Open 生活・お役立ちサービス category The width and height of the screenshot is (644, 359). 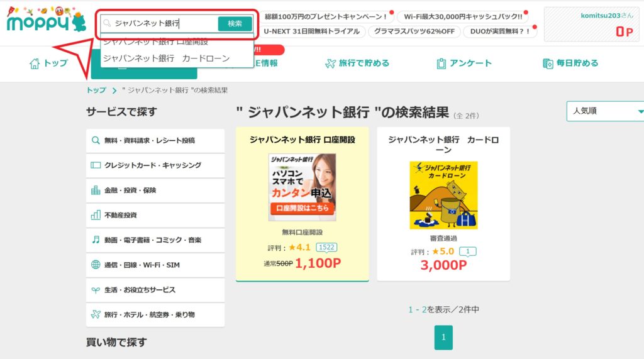[155, 290]
